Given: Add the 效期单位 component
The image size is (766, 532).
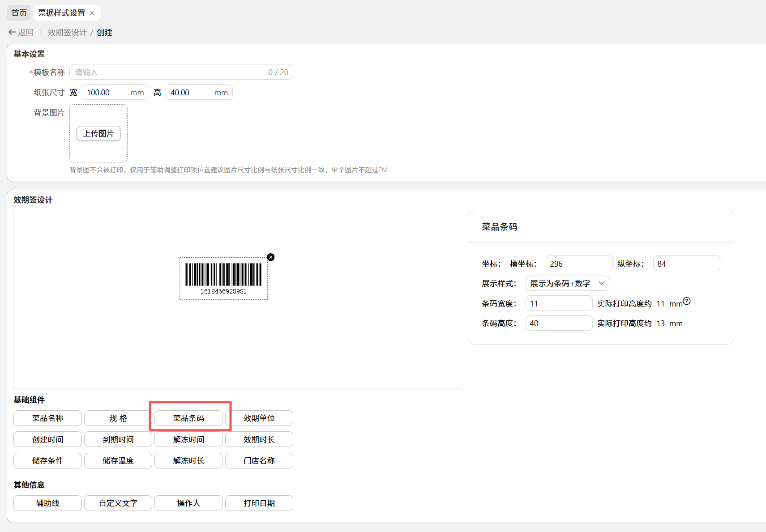Looking at the screenshot, I should click(x=259, y=418).
